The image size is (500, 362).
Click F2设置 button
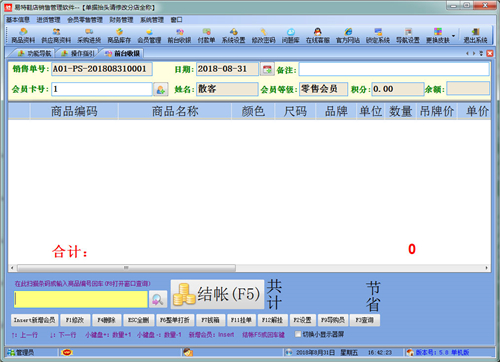pos(302,320)
